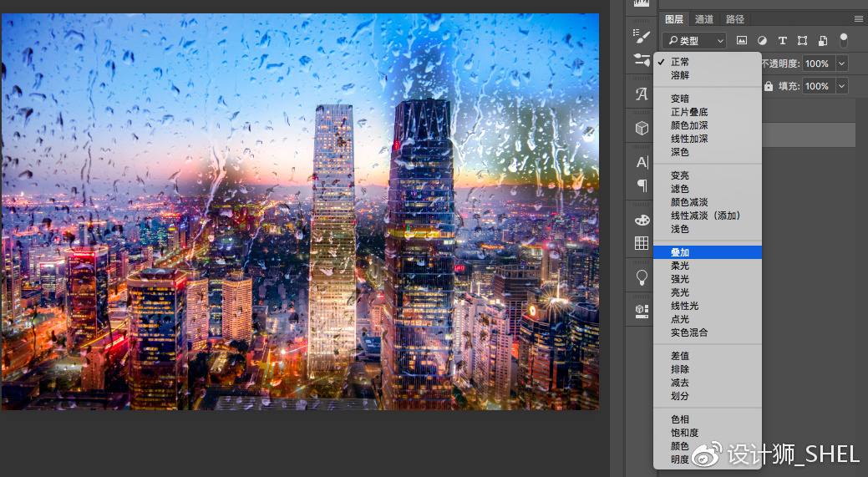Open the Glyphs panel icon

642,94
